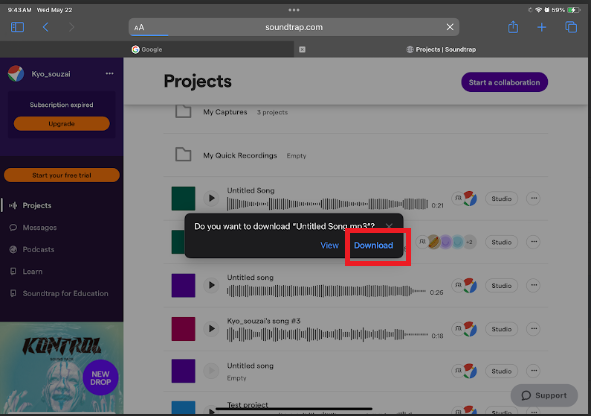Open a new tab with the plus icon
The height and width of the screenshot is (416, 591).
(x=542, y=27)
